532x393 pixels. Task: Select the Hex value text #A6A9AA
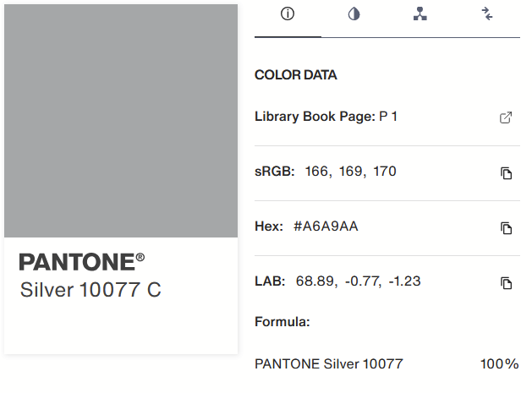326,227
